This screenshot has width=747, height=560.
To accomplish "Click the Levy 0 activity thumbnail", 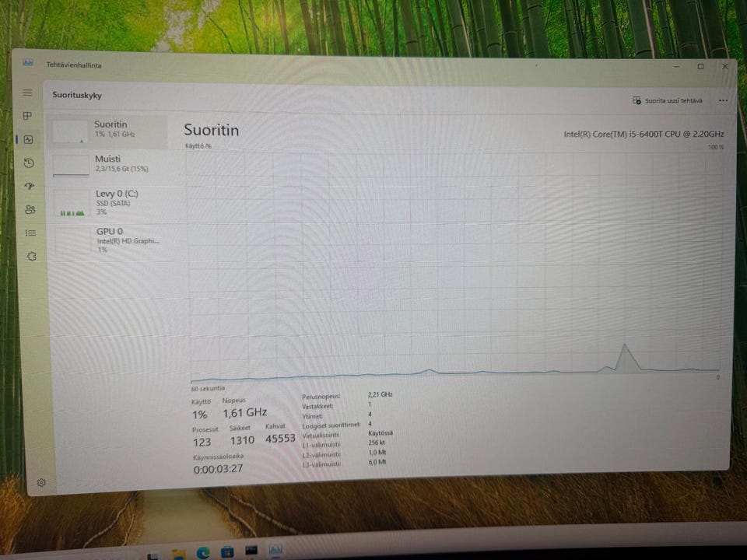I will click(72, 203).
